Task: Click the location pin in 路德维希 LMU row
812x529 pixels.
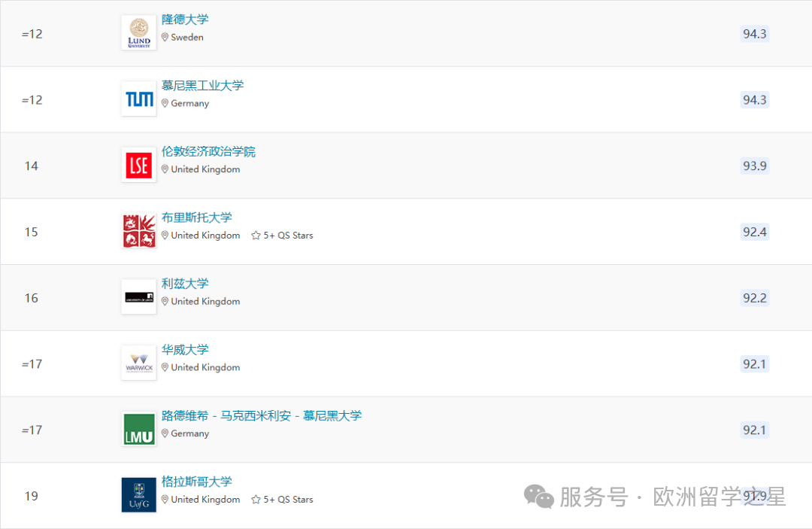Action: (165, 433)
